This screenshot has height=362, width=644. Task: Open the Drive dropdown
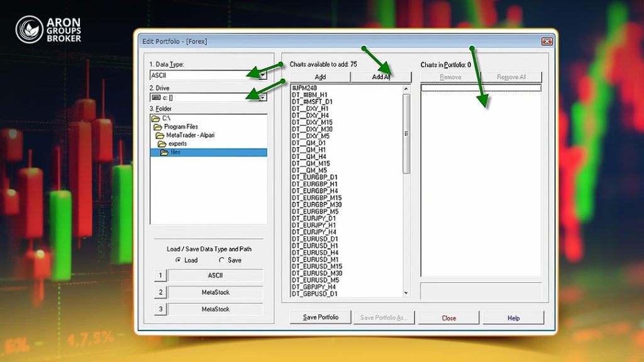[x=263, y=97]
